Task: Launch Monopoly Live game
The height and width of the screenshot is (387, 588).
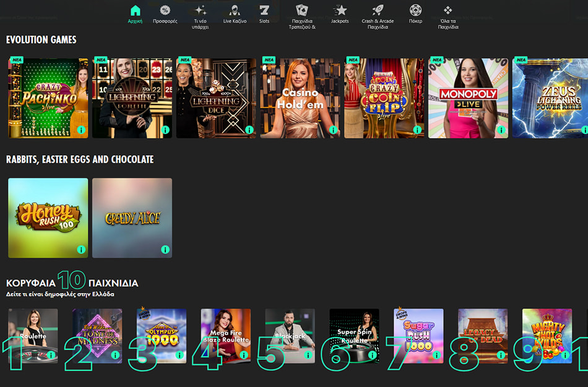Action: coord(468,98)
